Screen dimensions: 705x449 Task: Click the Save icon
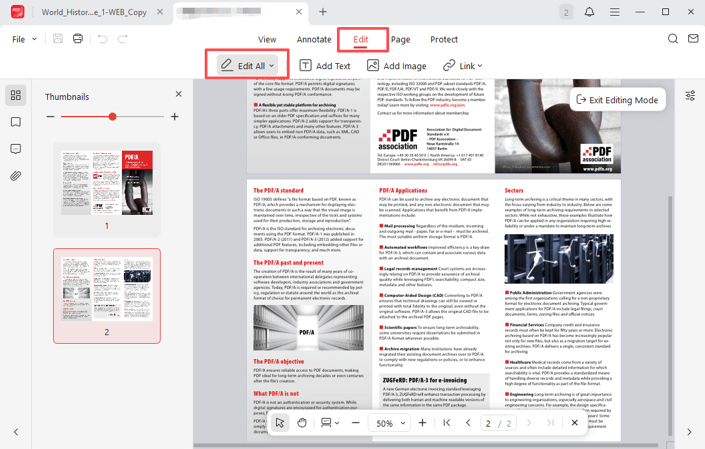tap(58, 39)
